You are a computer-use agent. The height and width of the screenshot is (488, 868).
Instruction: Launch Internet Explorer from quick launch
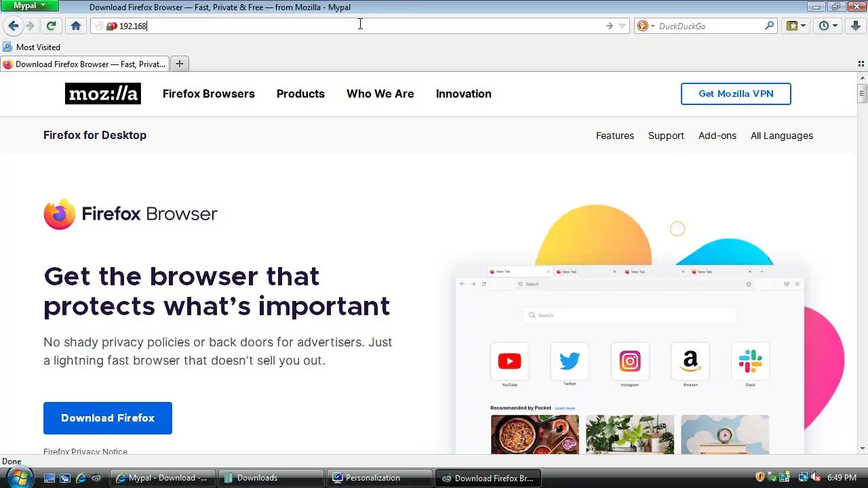tap(81, 478)
